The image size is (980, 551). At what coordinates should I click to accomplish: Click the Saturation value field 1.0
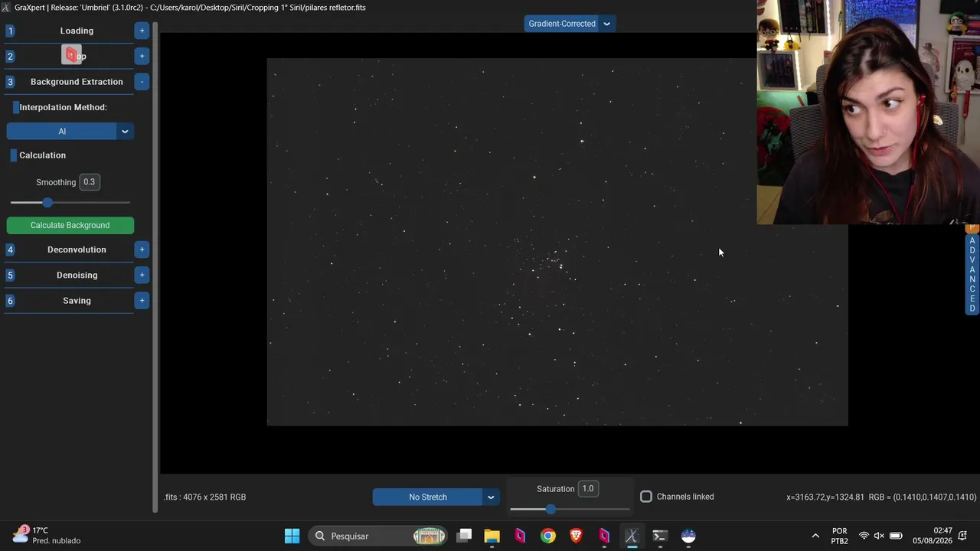[x=588, y=488]
